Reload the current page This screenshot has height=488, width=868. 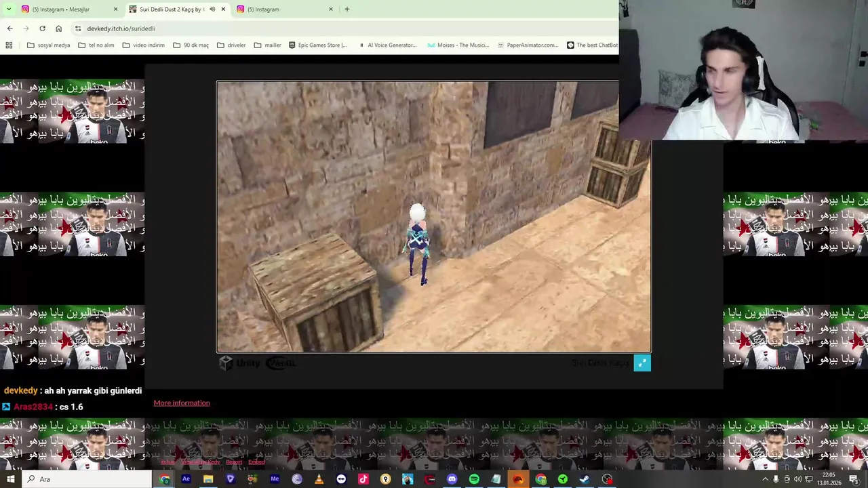pos(42,28)
